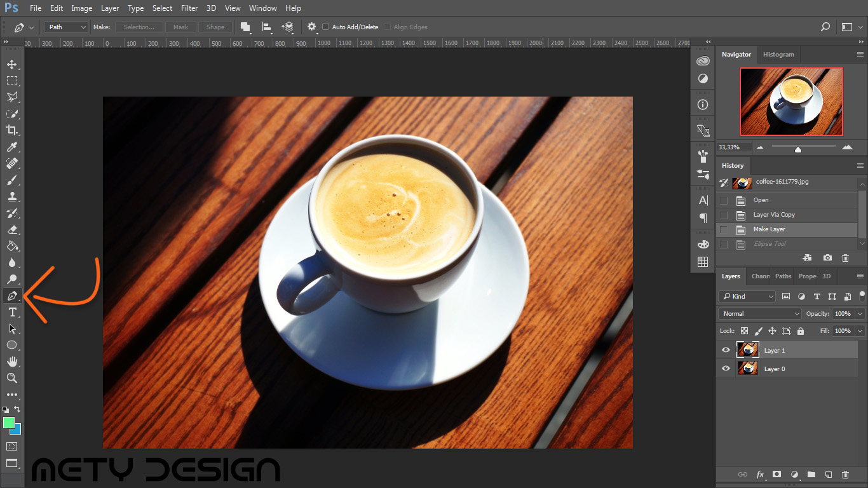The height and width of the screenshot is (488, 868).
Task: Select the Quick Selection tool
Action: 11,114
